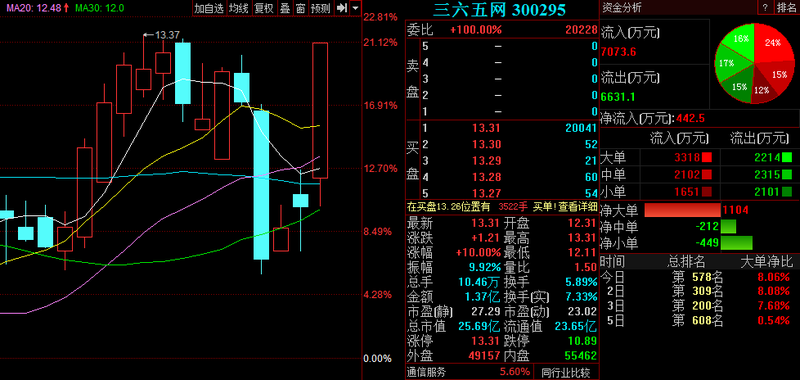
Task: Click the green 净小单 bar
Action: 736,243
